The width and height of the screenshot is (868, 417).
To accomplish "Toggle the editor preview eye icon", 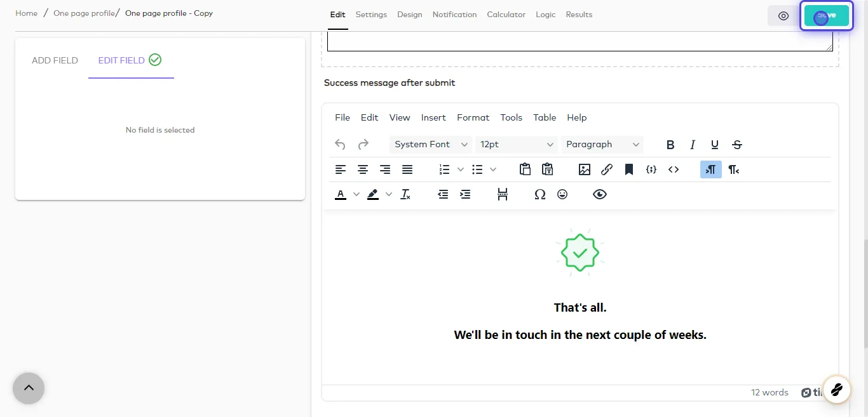I will [600, 194].
